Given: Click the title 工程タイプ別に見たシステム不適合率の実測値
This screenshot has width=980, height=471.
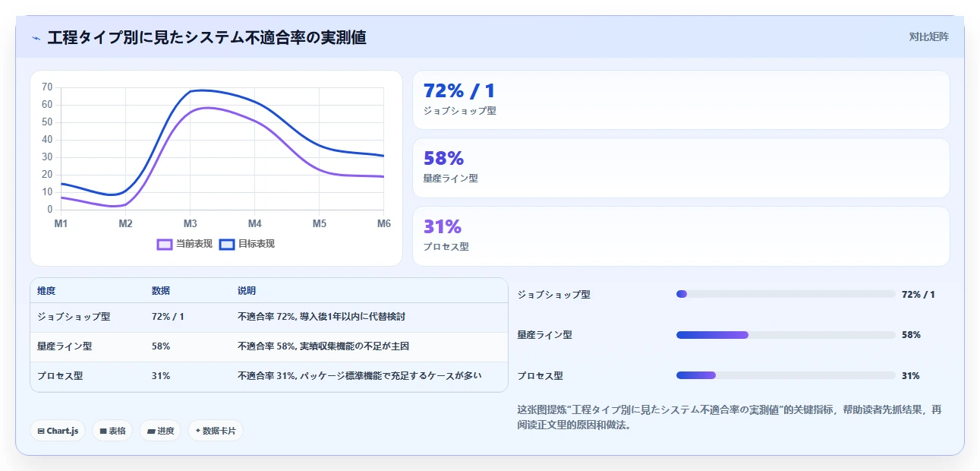Looking at the screenshot, I should coord(206,38).
